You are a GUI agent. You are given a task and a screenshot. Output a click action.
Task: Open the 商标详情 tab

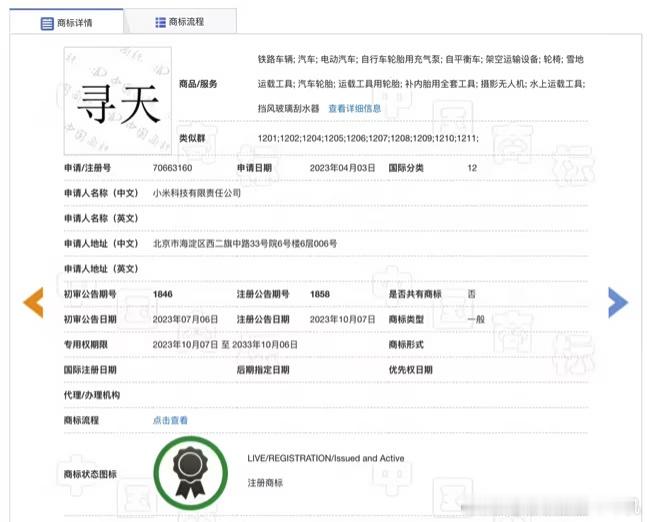[x=66, y=22]
